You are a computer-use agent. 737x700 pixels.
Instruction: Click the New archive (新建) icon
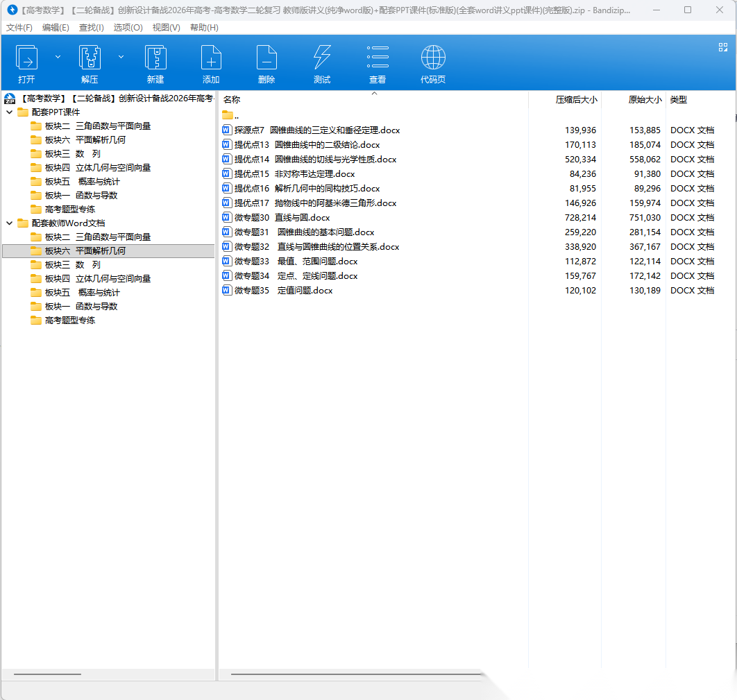tap(155, 58)
